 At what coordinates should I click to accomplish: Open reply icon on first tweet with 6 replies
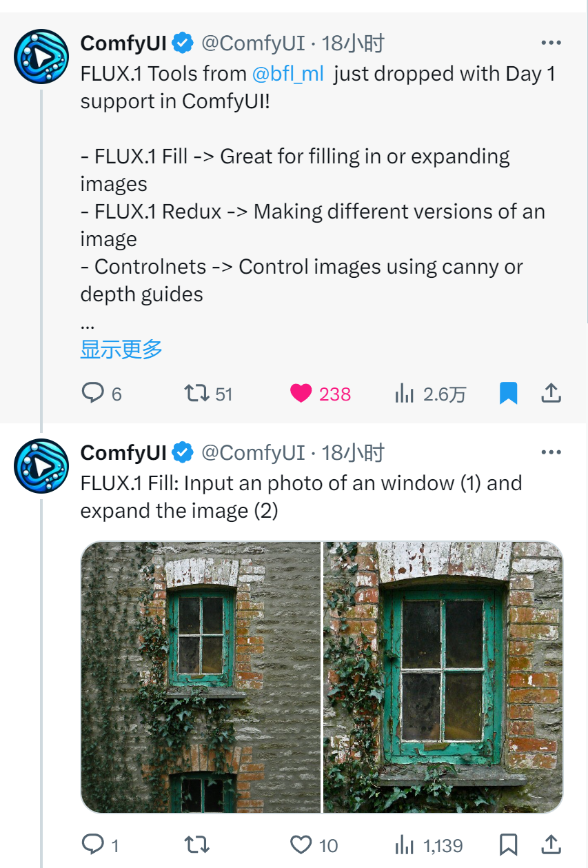(x=92, y=393)
